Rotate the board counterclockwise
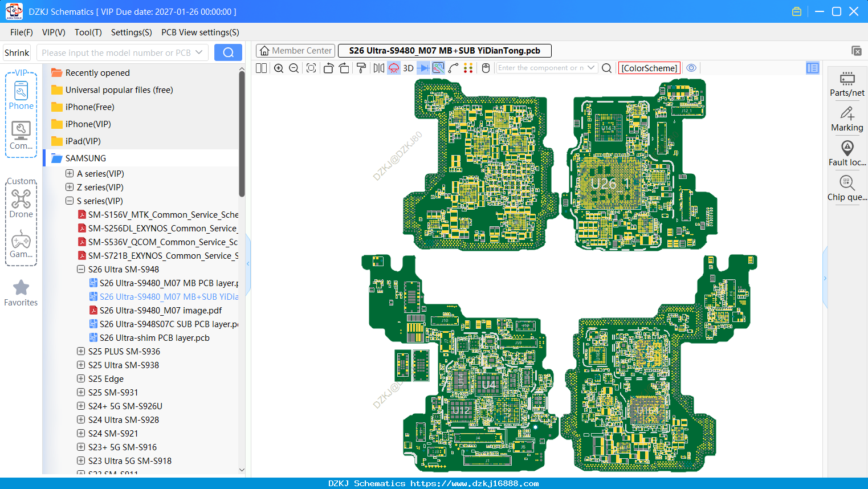Viewport: 868px width, 489px height. (x=328, y=68)
